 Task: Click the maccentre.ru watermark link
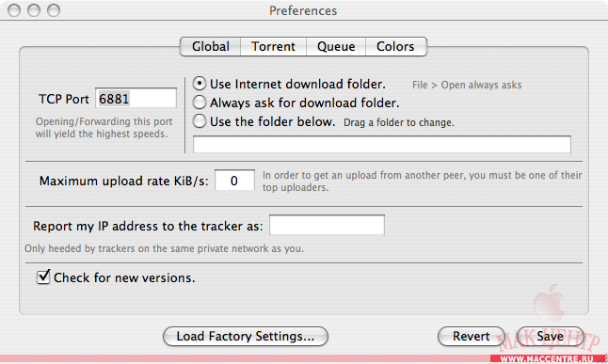(547, 359)
